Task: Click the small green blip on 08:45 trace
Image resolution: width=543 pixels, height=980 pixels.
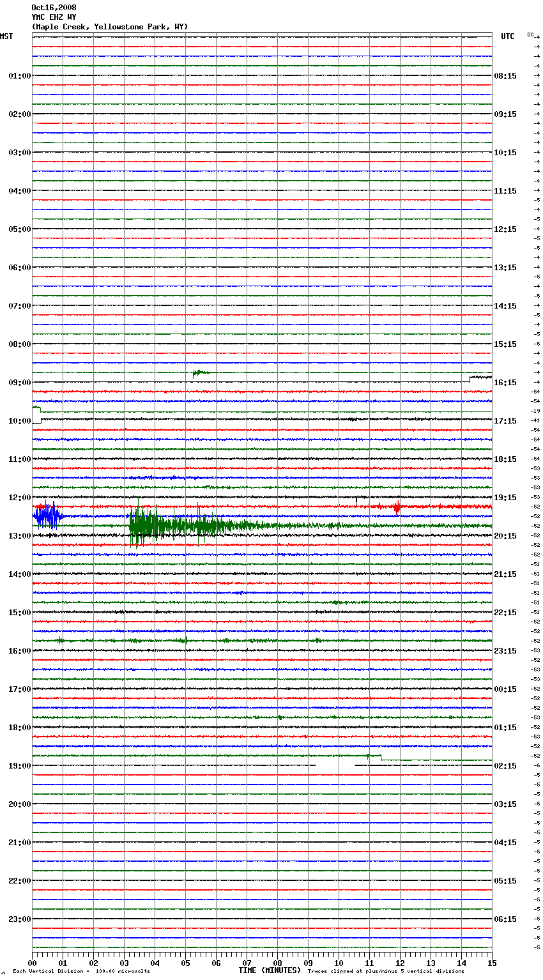Action: [x=199, y=373]
